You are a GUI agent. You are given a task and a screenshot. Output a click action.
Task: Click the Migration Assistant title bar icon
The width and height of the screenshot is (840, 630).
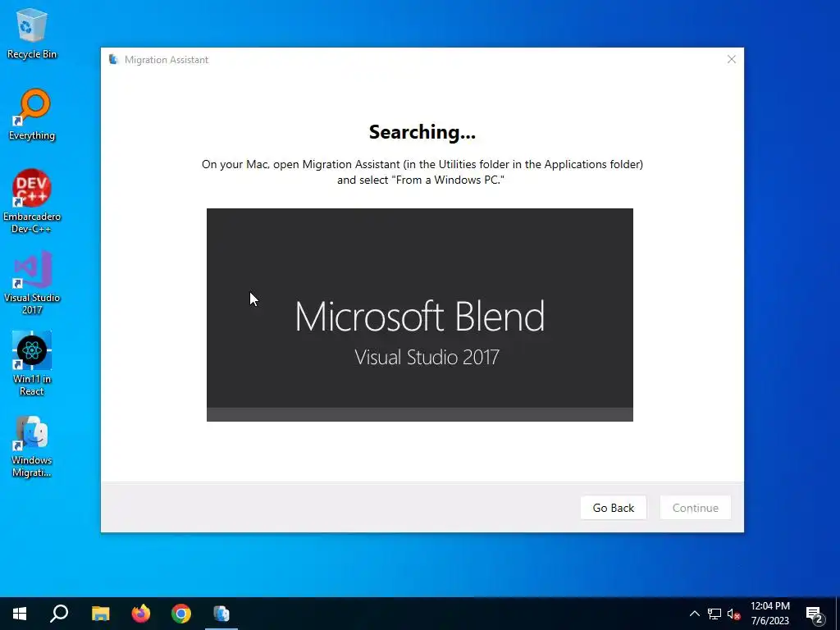pyautogui.click(x=113, y=59)
